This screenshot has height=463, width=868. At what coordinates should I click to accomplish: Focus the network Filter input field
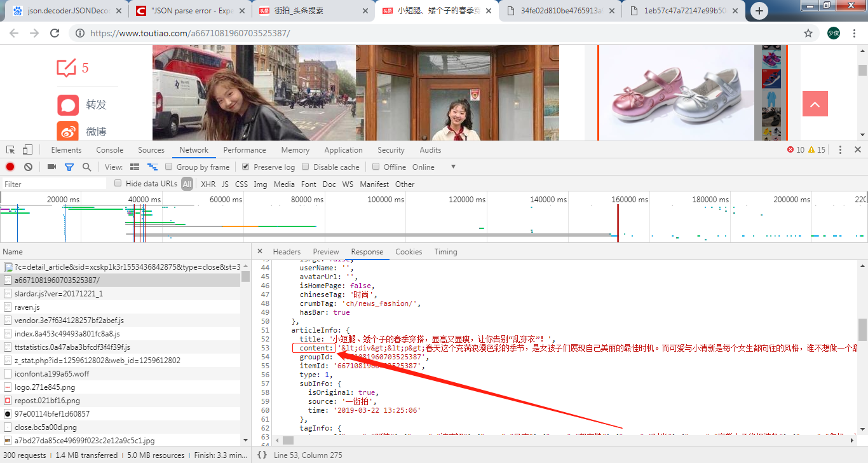54,184
